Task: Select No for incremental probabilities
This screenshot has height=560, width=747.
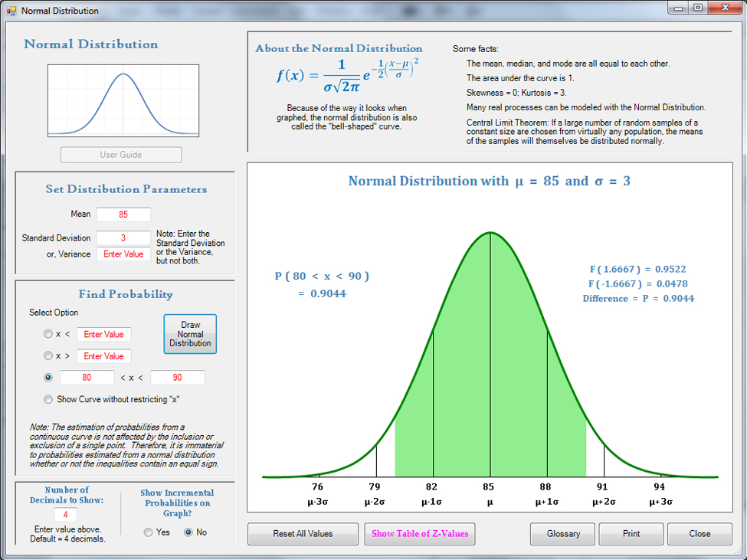Action: coord(188,532)
